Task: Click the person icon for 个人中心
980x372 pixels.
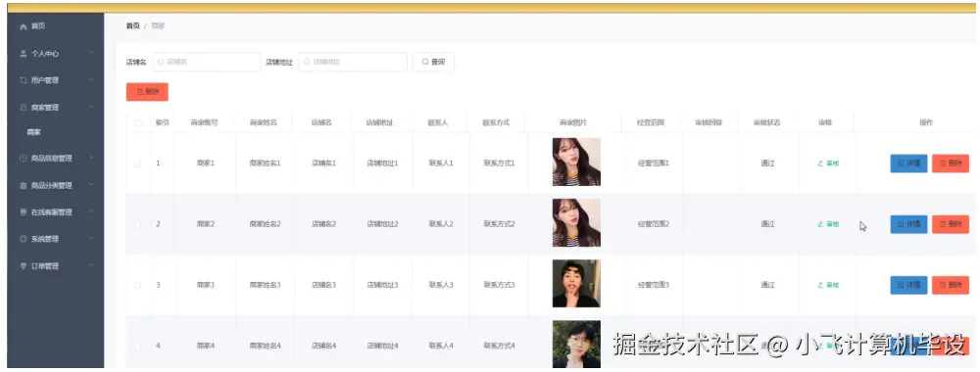Action: (24, 54)
